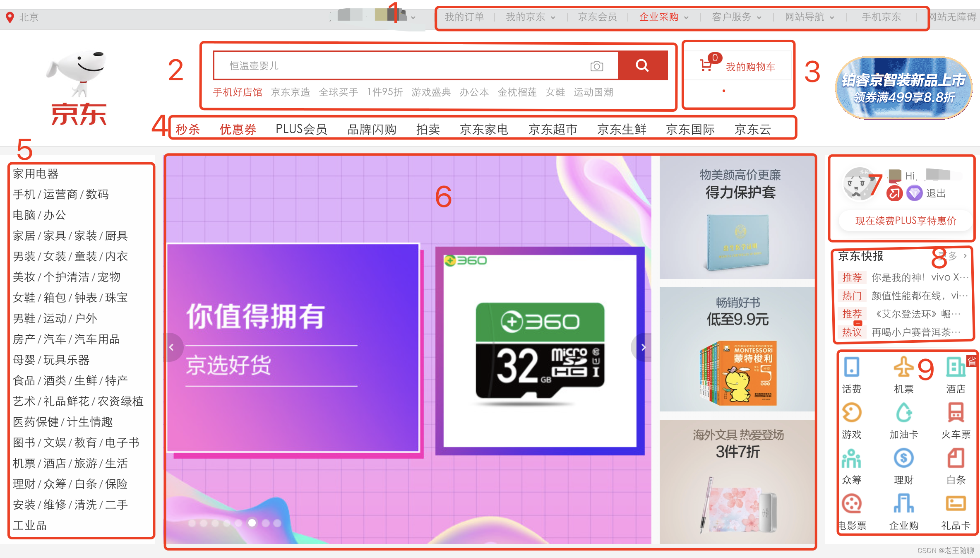Open the 京东生鲜 nav tab
980x558 pixels.
(622, 129)
